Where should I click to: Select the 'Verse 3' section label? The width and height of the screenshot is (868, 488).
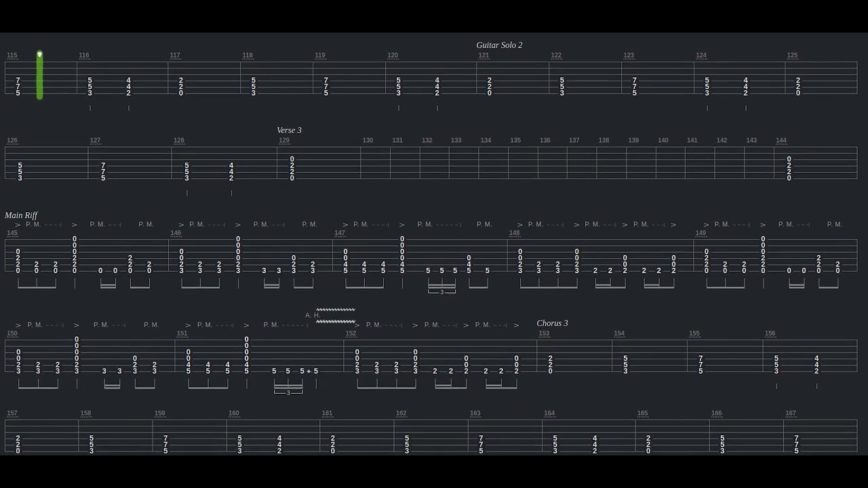[289, 130]
